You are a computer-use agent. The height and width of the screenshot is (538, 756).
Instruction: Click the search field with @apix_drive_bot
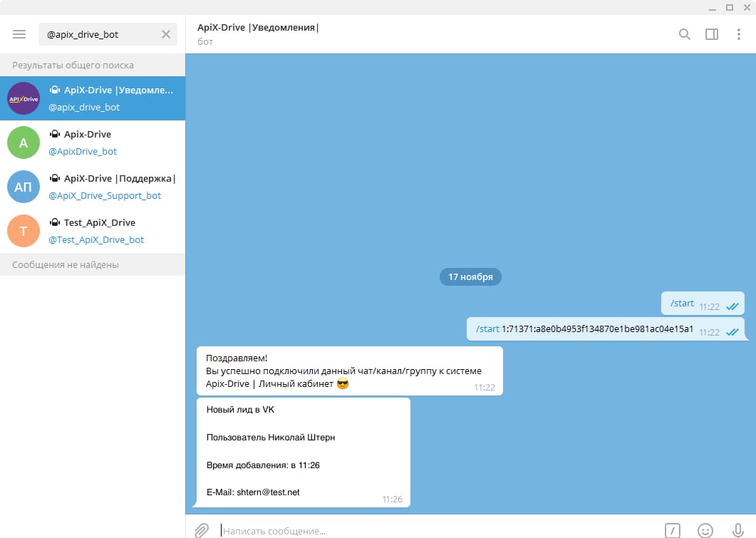click(108, 34)
